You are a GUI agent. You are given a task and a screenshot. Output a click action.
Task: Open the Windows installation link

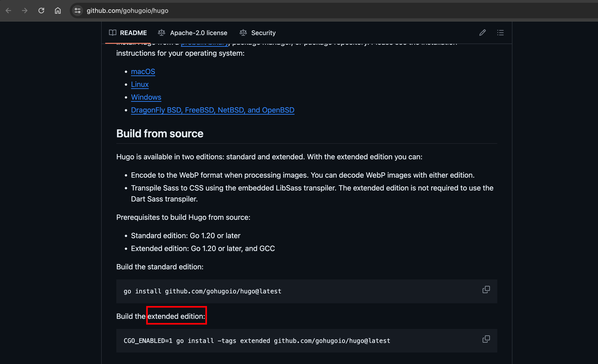[146, 97]
